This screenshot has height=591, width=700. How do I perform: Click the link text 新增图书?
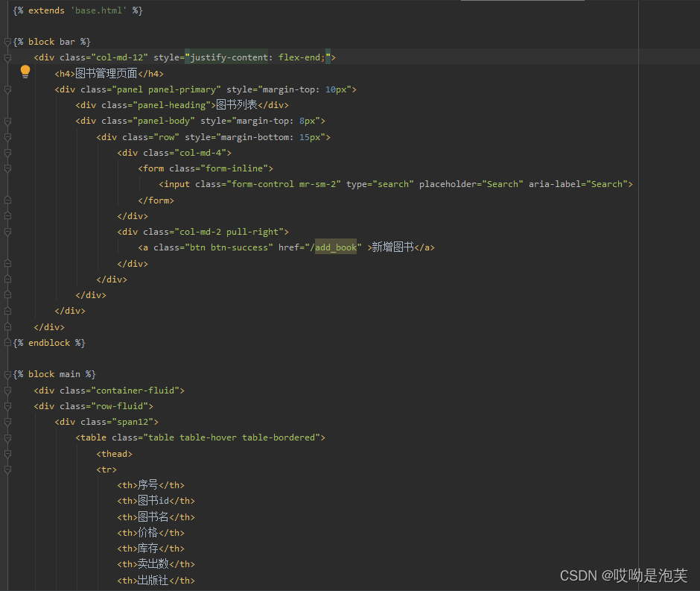[393, 247]
